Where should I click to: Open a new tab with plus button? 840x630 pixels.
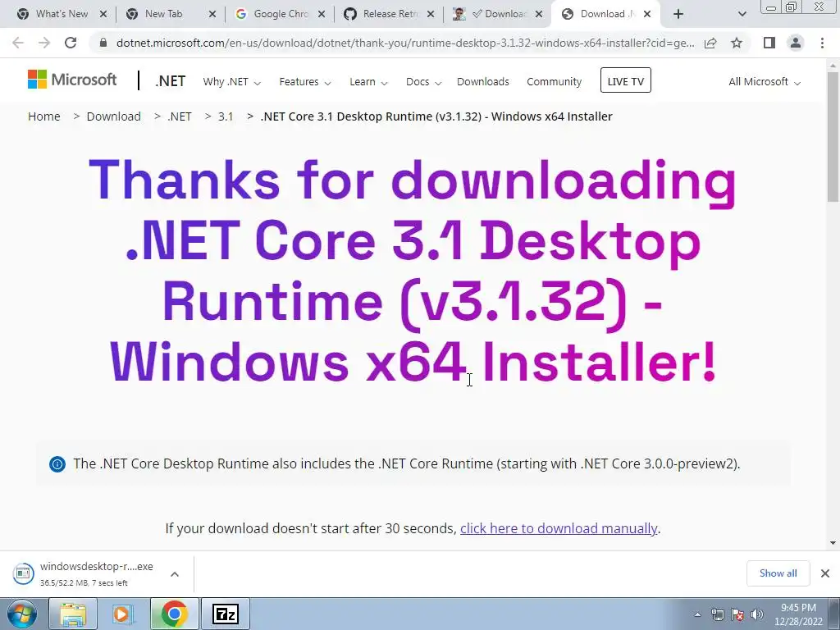tap(678, 15)
